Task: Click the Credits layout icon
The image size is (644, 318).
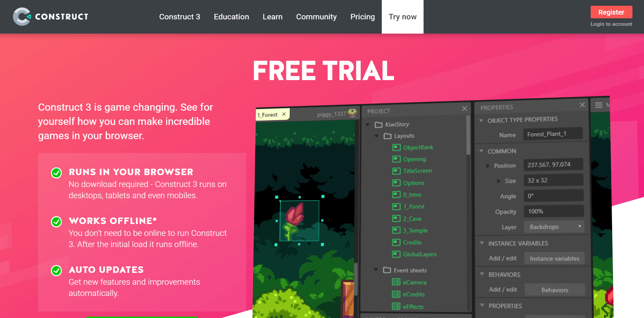Action: click(396, 242)
